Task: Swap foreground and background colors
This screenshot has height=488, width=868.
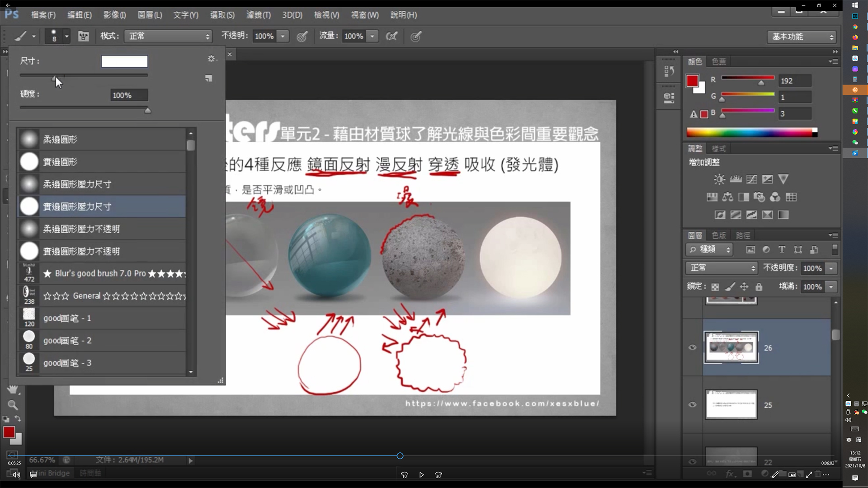Action: (18, 418)
